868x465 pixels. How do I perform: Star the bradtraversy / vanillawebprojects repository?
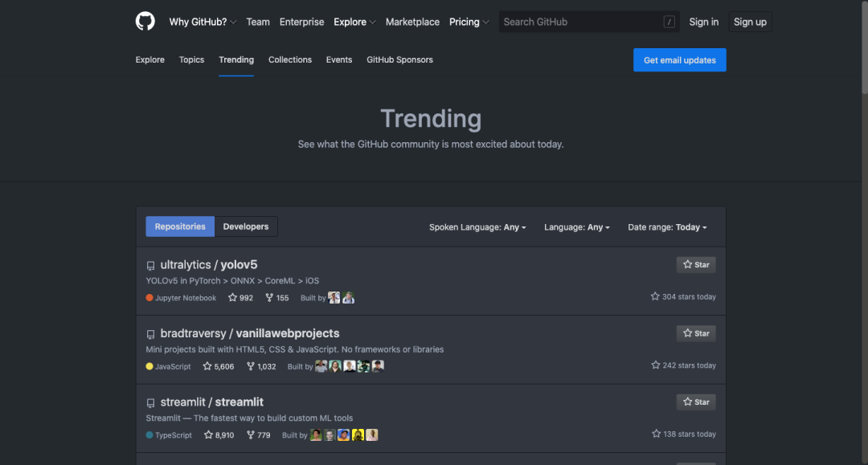[x=696, y=333]
